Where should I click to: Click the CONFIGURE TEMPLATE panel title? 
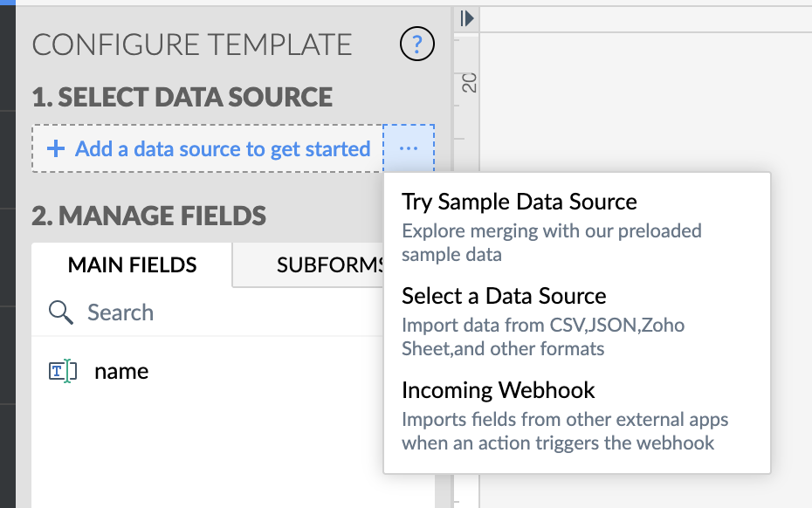pos(192,44)
